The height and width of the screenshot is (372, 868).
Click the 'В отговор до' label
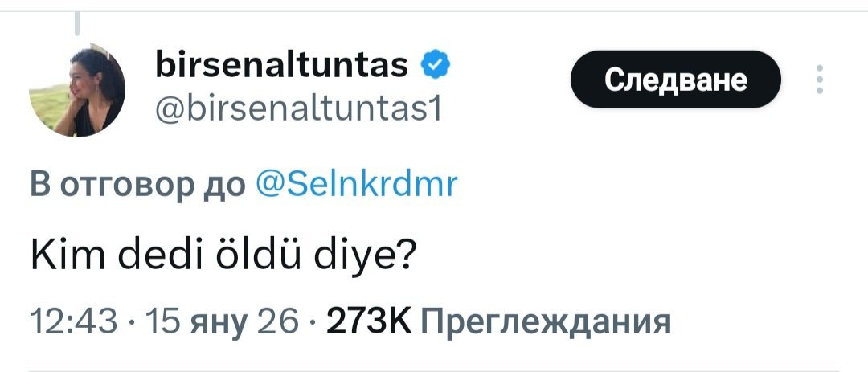pos(137,186)
